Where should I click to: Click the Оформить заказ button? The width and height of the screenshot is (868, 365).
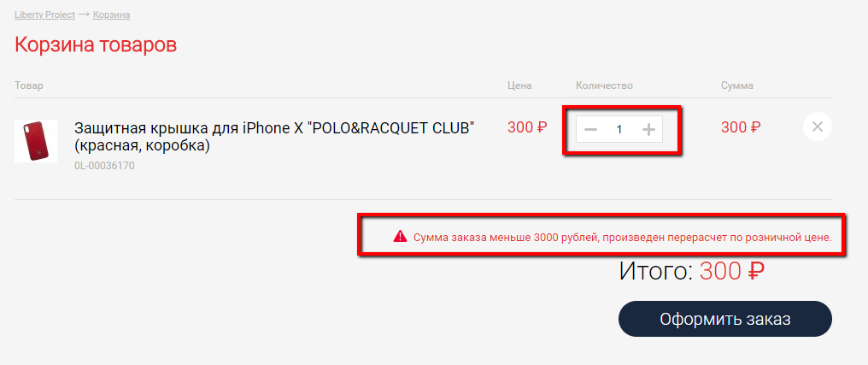(x=725, y=319)
